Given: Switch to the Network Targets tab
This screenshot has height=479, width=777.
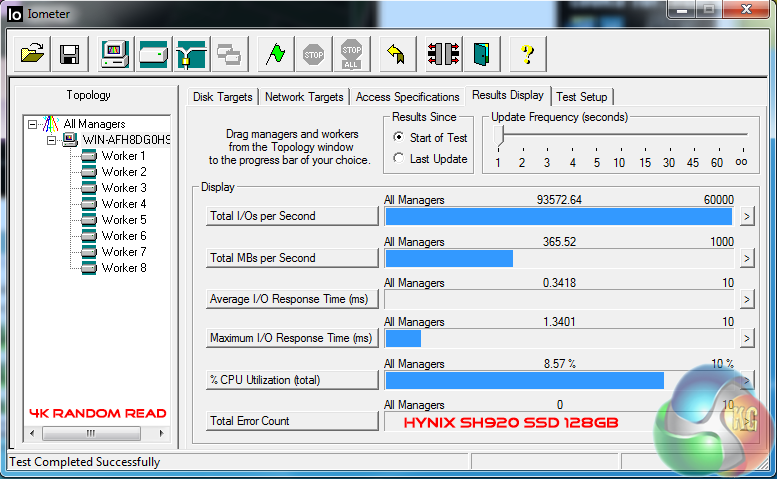Looking at the screenshot, I should click(x=304, y=97).
